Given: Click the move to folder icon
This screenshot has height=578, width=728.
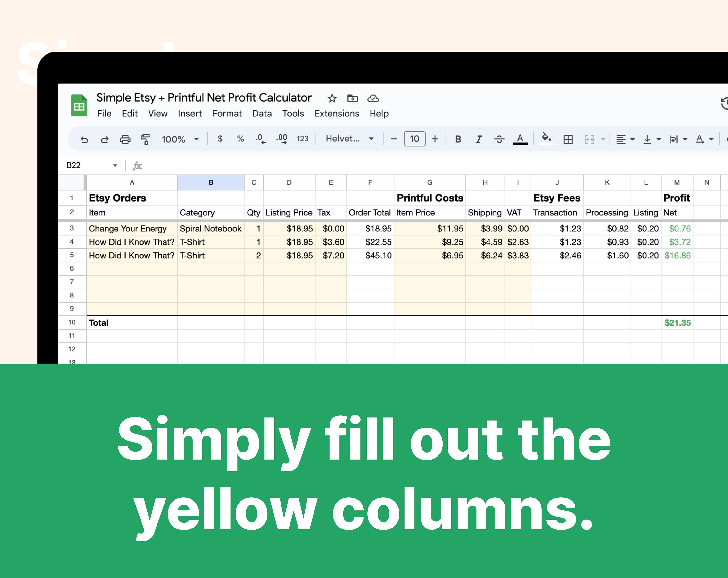Looking at the screenshot, I should (353, 99).
